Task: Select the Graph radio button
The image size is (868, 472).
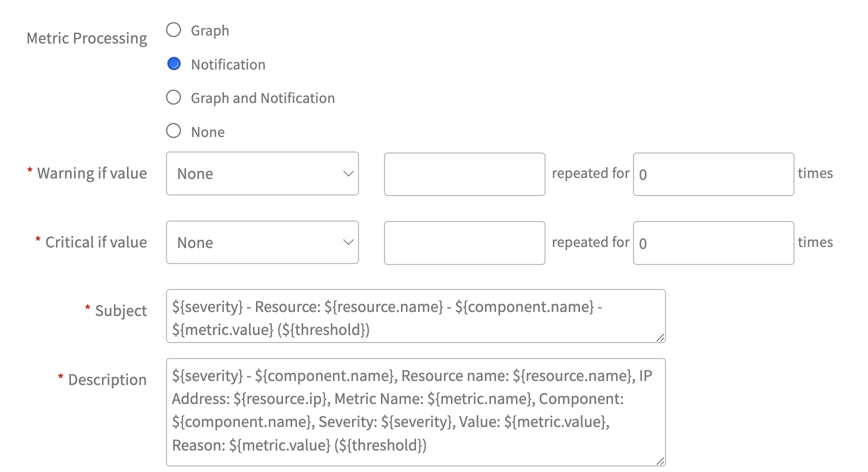Action: point(173,30)
